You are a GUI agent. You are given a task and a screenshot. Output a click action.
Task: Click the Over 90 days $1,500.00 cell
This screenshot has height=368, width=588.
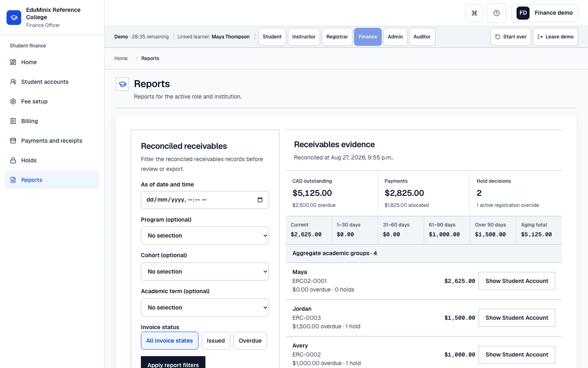tap(493, 230)
